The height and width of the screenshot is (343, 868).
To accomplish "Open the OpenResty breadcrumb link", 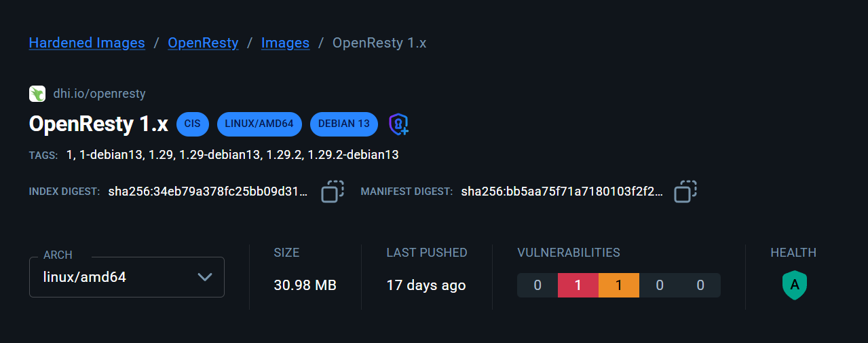I will (203, 43).
